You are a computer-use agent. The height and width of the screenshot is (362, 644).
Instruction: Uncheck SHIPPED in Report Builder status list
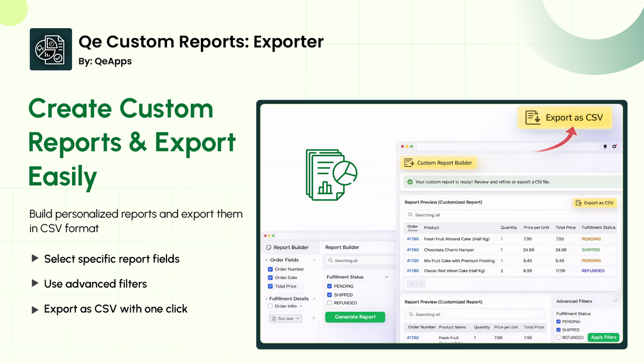pyautogui.click(x=330, y=295)
